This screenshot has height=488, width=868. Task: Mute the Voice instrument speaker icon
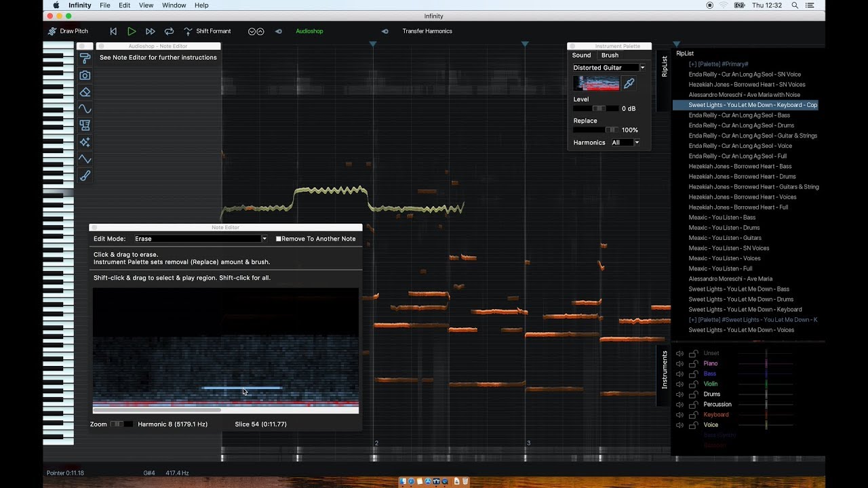tap(679, 425)
